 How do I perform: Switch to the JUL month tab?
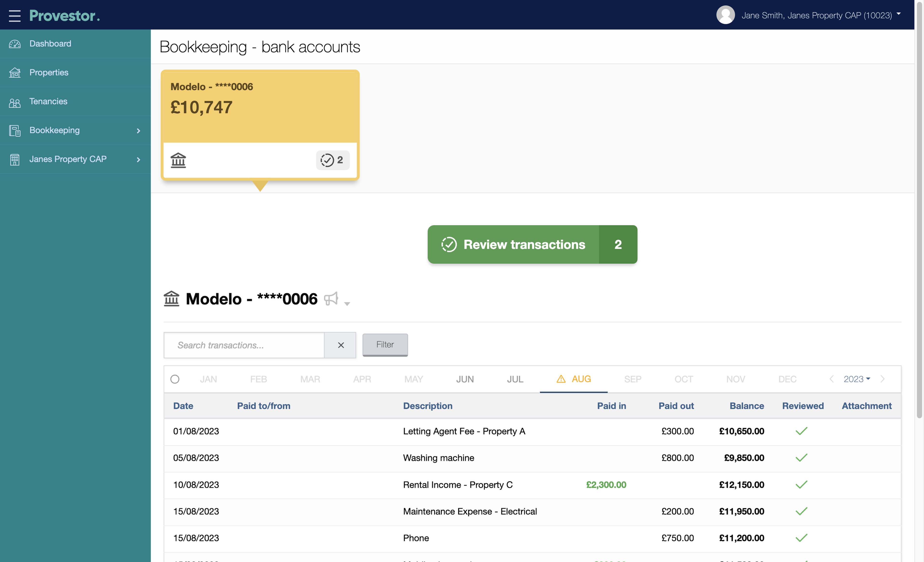point(515,379)
